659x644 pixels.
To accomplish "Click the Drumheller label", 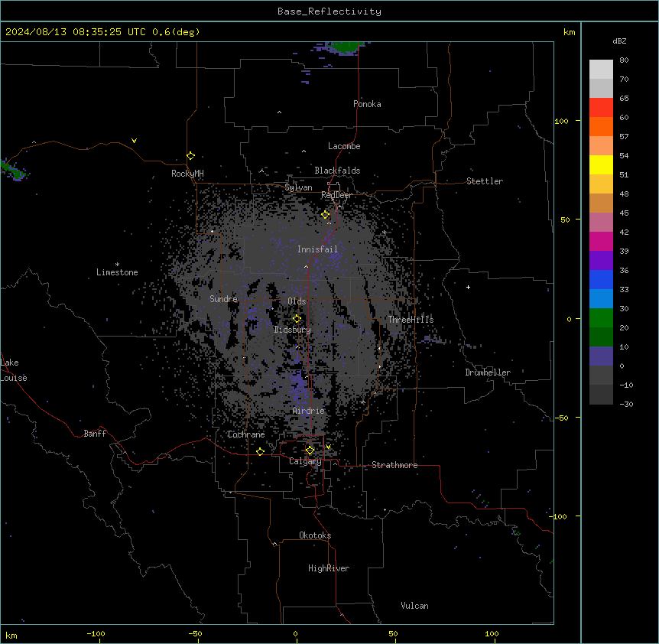I will 488,372.
